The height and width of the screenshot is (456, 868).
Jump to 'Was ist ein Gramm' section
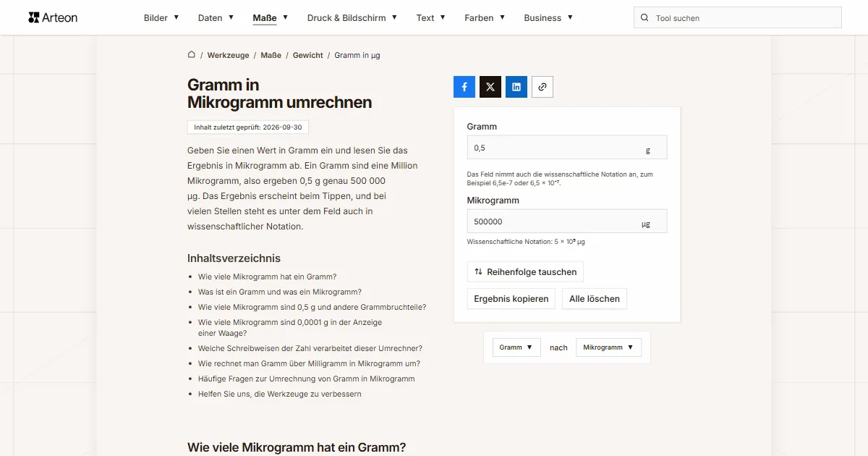point(280,292)
